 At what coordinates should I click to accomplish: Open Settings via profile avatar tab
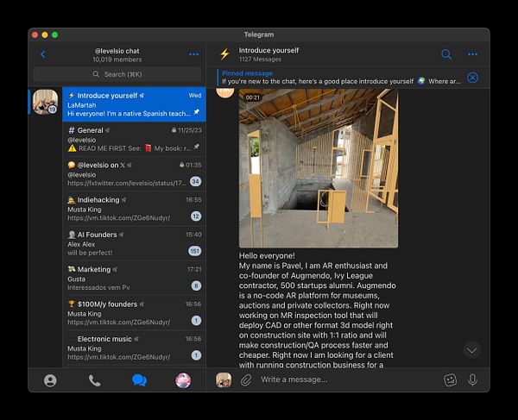pos(183,380)
